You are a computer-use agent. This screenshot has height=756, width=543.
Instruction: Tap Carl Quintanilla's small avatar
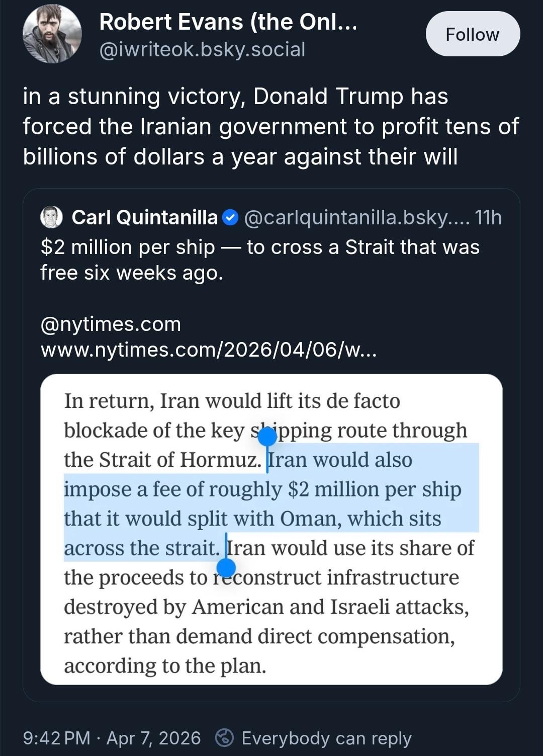(x=51, y=217)
